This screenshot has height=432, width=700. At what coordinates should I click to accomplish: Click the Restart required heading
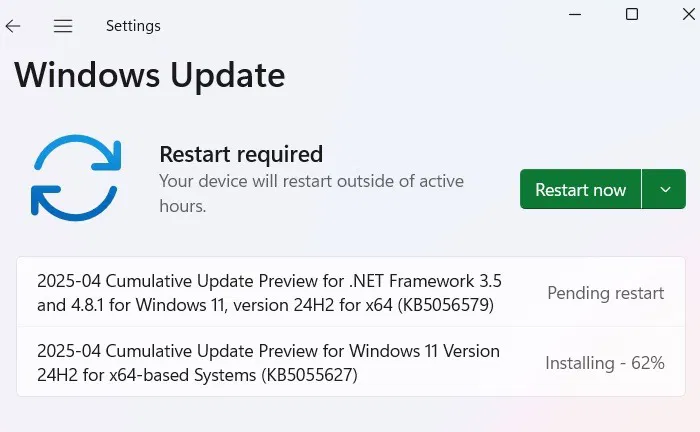[x=241, y=154]
